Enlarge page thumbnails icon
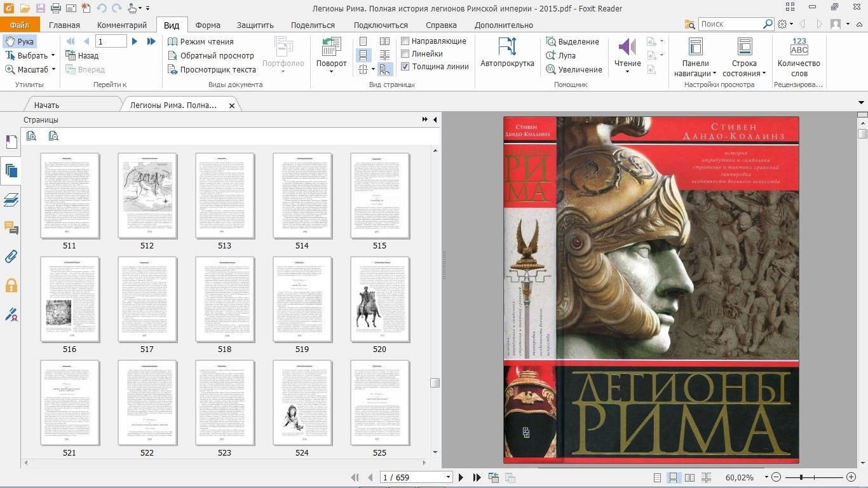868x488 pixels. [31, 135]
